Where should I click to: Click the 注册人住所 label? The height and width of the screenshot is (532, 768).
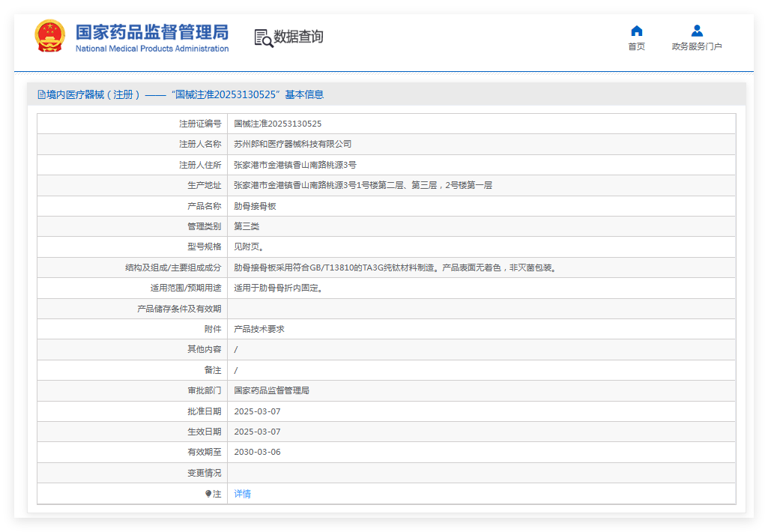pos(200,165)
